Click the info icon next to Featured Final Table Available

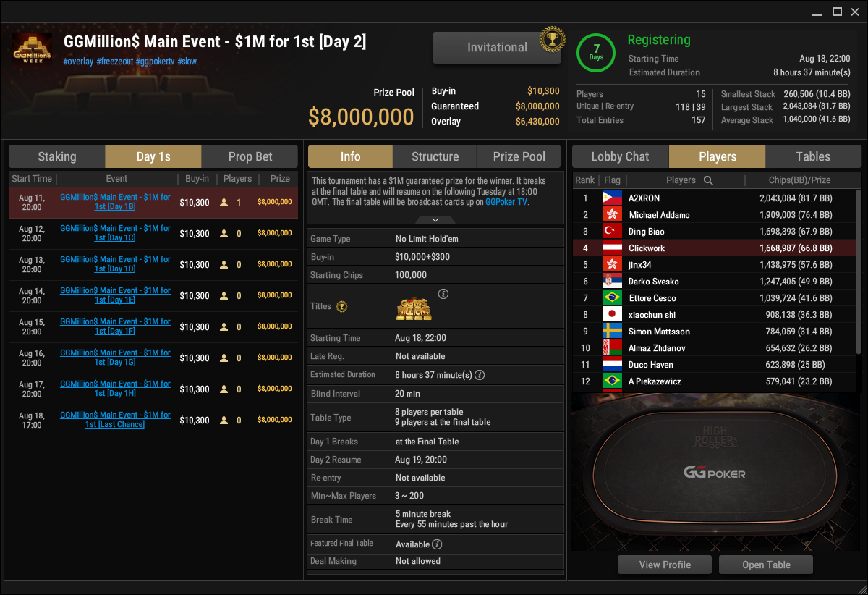[437, 544]
